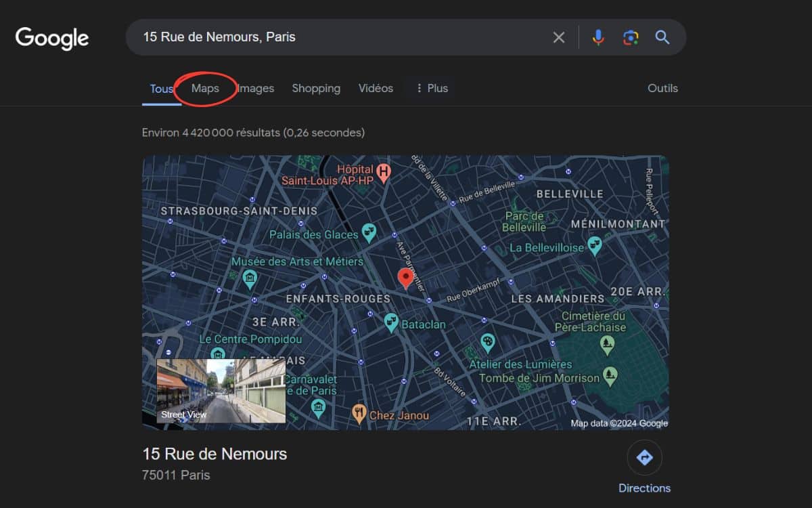The width and height of the screenshot is (812, 508).
Task: Select the Carnavalet museum marker icon
Action: 318,408
